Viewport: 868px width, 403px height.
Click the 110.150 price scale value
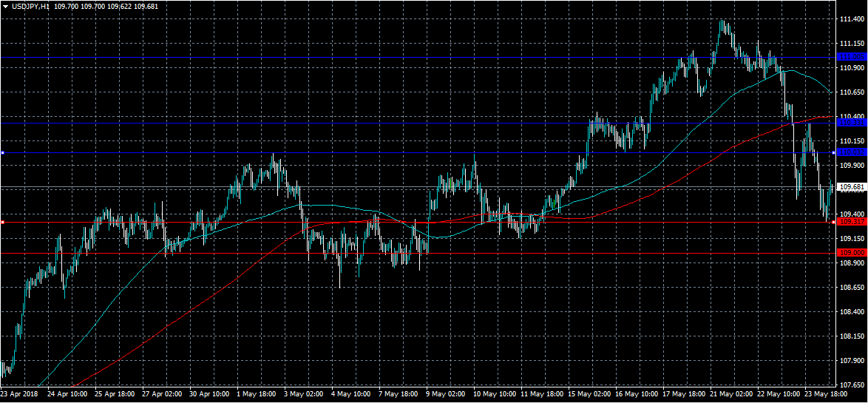(x=852, y=140)
